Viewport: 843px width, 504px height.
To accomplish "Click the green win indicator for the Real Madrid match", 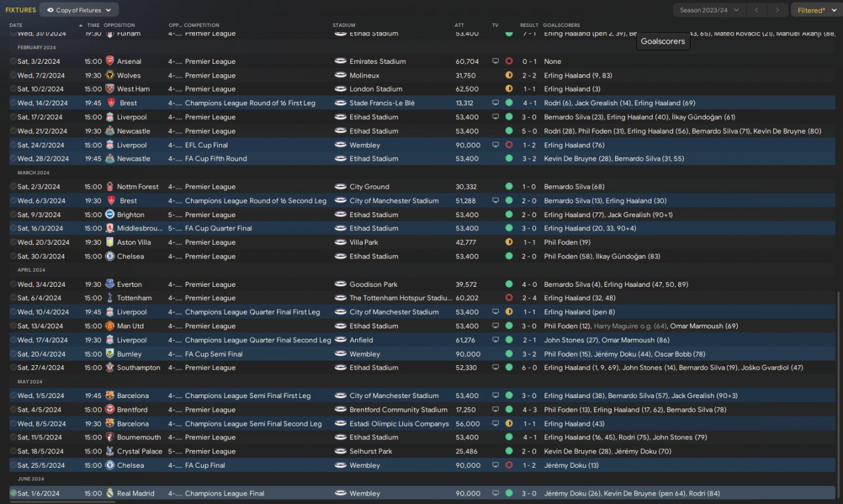I will (509, 493).
